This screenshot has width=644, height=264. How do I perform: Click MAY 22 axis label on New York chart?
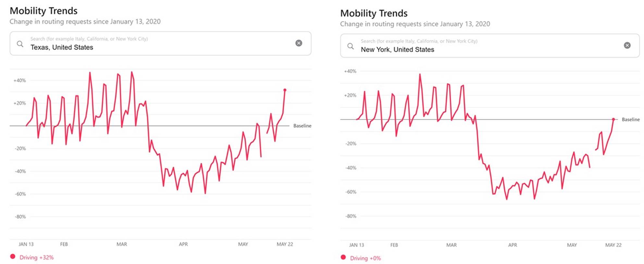[x=613, y=245]
